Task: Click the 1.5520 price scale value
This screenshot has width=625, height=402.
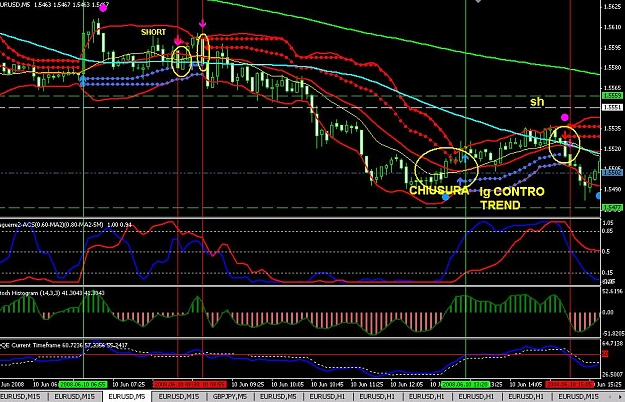Action: point(613,149)
